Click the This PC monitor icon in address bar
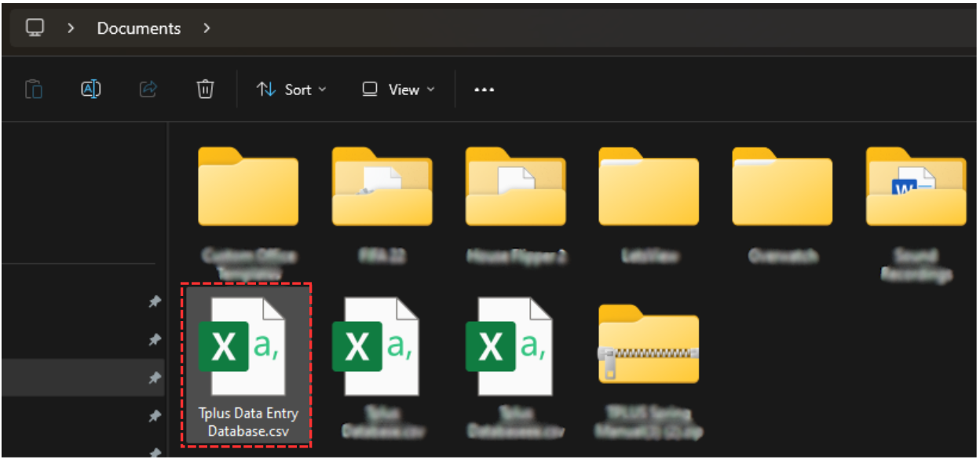Viewport: 980px width, 460px height. tap(35, 28)
